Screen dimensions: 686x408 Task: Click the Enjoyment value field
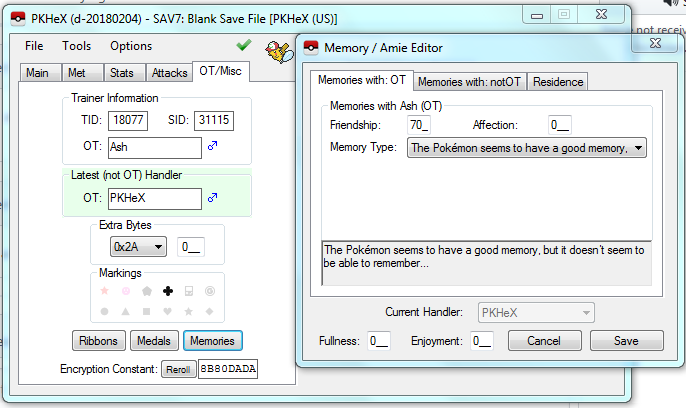(482, 341)
